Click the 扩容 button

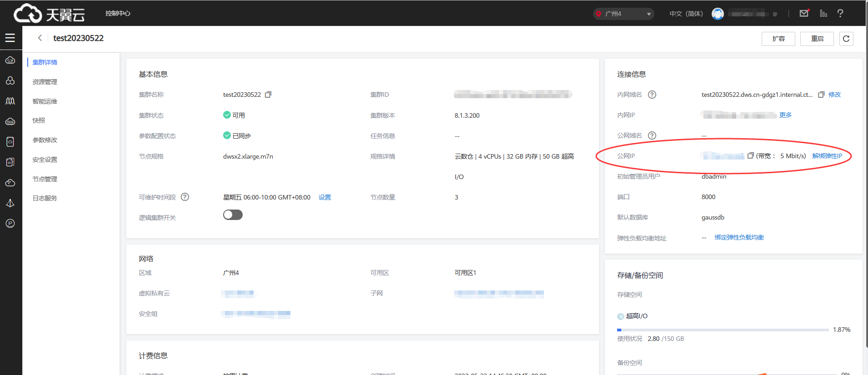point(778,39)
